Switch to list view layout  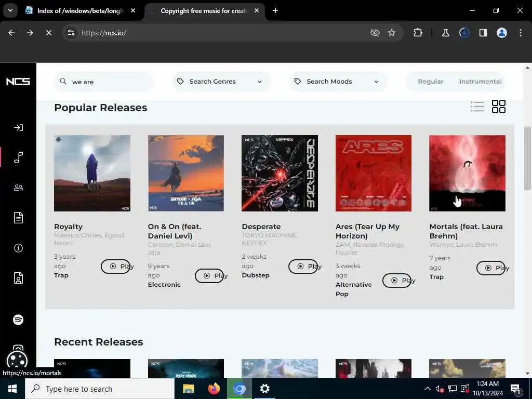point(477,107)
